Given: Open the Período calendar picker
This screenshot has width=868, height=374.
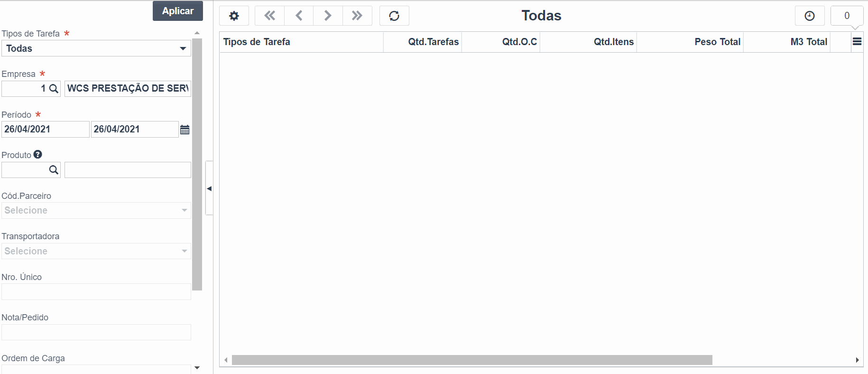Looking at the screenshot, I should (185, 130).
